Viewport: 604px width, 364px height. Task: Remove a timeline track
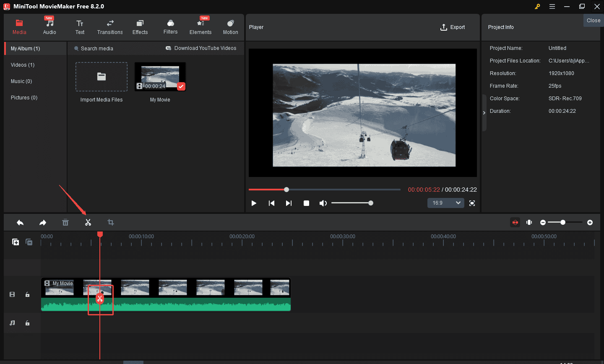click(x=29, y=242)
